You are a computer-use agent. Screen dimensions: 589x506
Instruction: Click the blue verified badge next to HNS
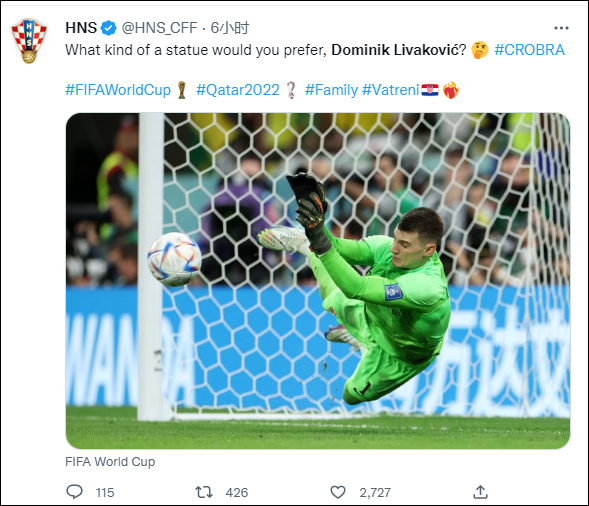point(109,28)
